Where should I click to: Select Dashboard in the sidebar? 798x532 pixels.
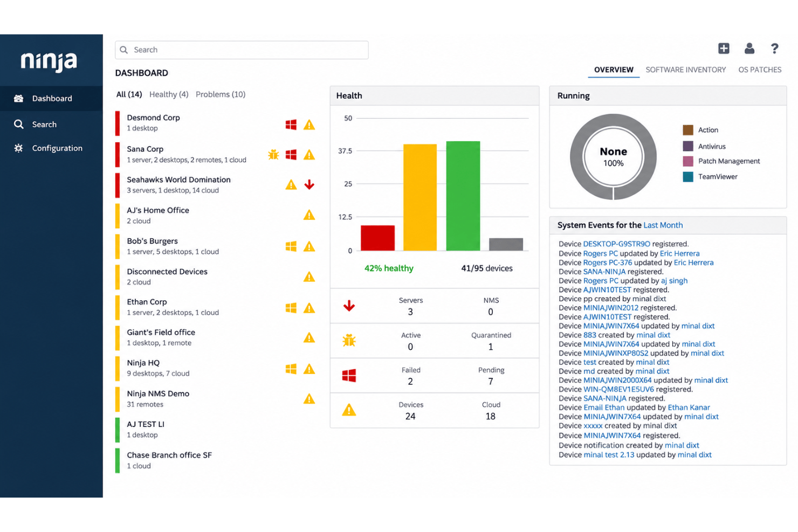51,99
